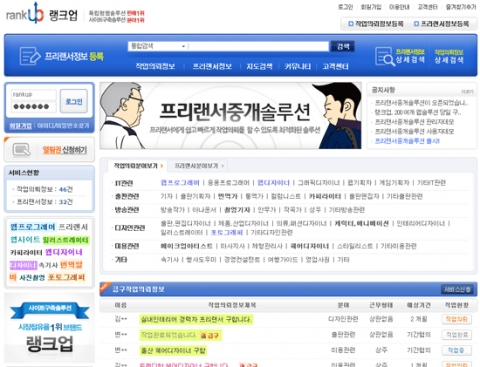Select 번역가 in 출판관련 row
Viewport: 480px width, 367px height.
pyautogui.click(x=228, y=196)
